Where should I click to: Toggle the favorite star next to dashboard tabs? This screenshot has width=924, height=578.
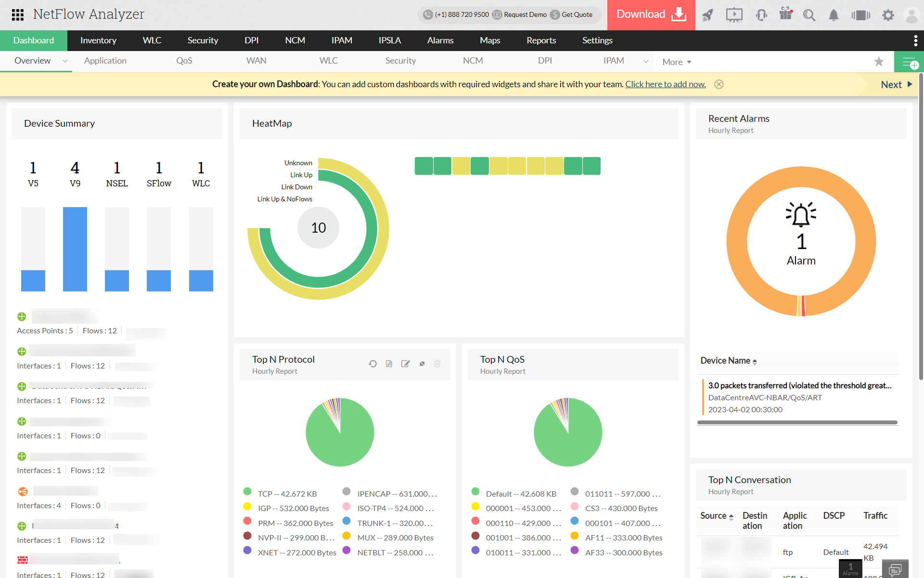tap(879, 62)
